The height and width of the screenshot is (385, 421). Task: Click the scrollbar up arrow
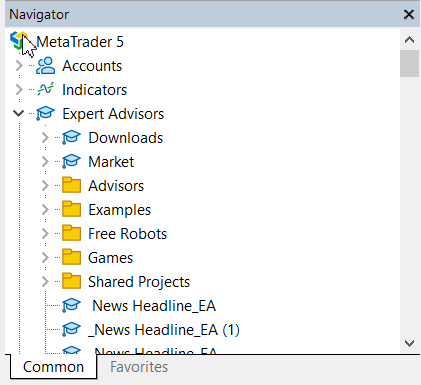pyautogui.click(x=409, y=40)
